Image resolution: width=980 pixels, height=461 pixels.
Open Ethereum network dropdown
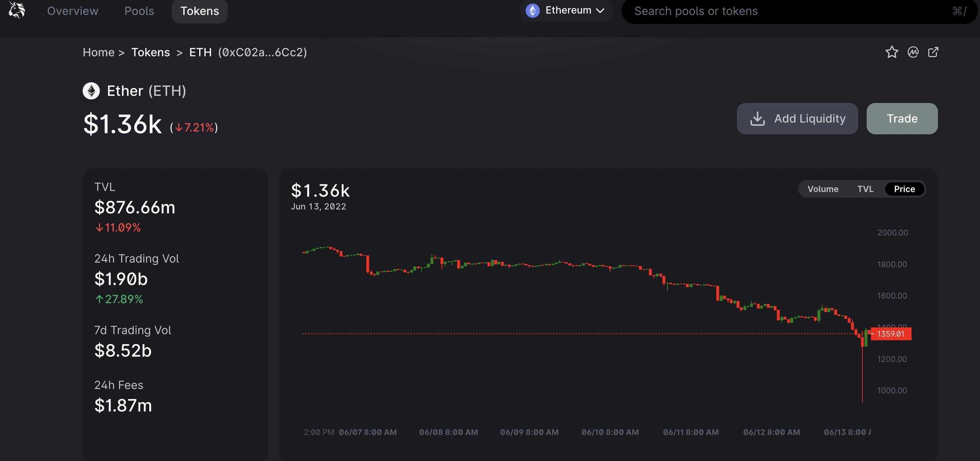click(566, 11)
